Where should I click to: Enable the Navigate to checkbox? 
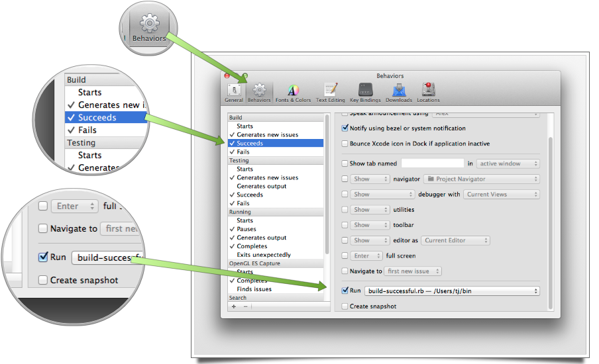tap(345, 271)
